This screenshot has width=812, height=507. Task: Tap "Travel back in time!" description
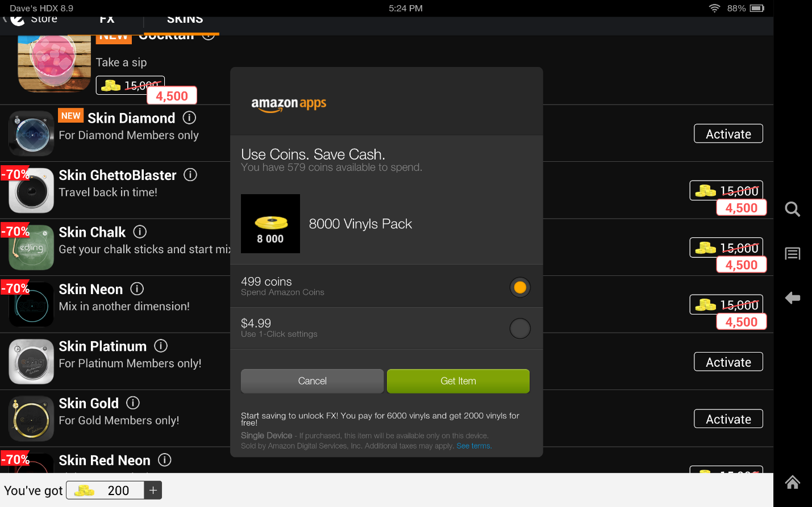click(x=108, y=192)
